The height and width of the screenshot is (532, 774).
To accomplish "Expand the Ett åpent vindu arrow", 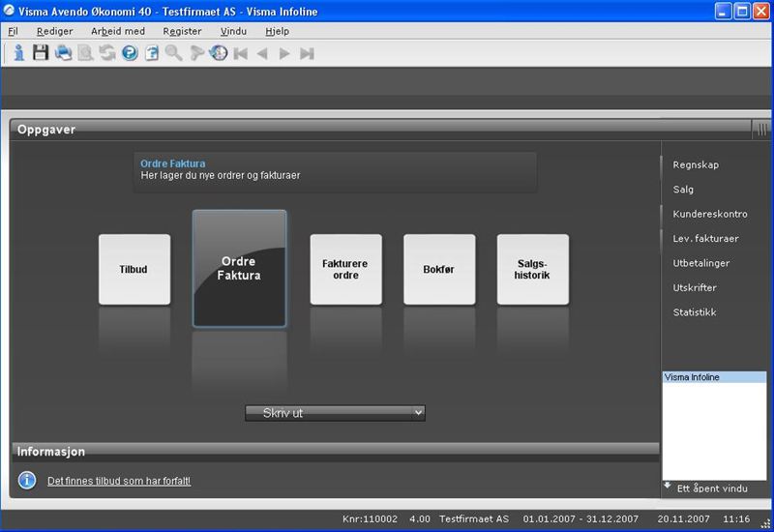I will [668, 486].
